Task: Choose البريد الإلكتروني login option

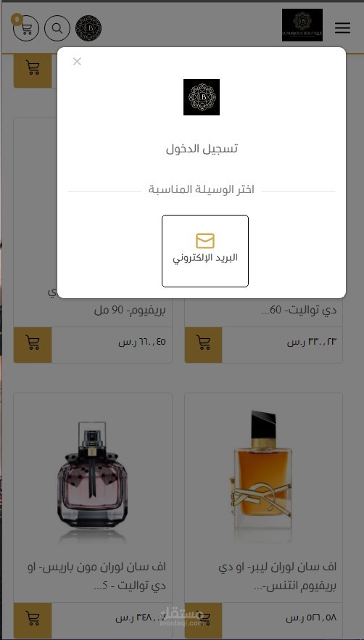Action: 205,251
